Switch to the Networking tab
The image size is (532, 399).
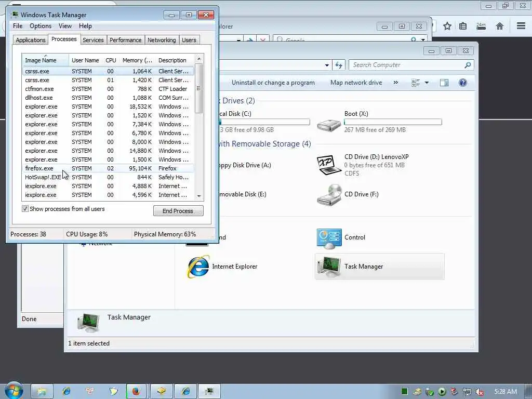click(162, 40)
